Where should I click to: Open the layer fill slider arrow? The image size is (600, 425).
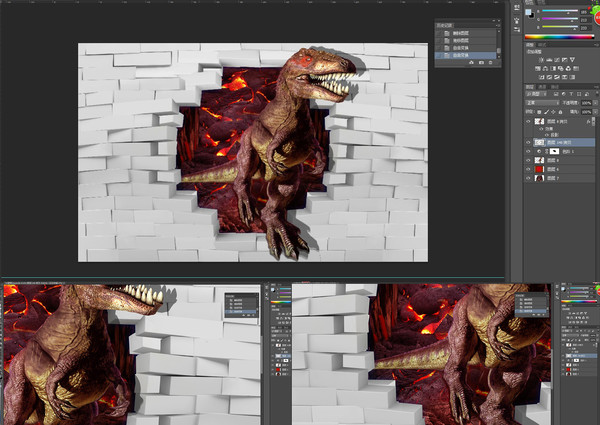coord(595,112)
